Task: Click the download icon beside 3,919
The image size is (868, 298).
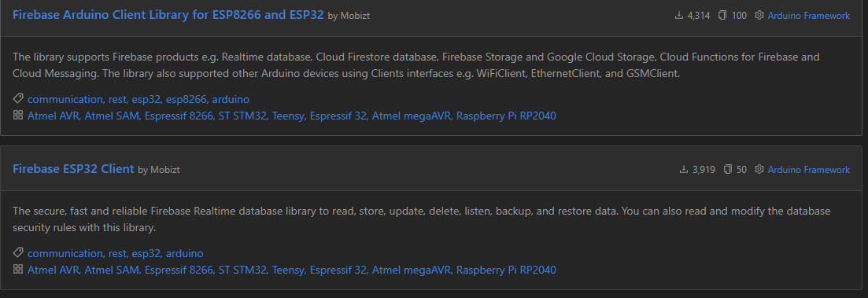Action: [x=684, y=169]
